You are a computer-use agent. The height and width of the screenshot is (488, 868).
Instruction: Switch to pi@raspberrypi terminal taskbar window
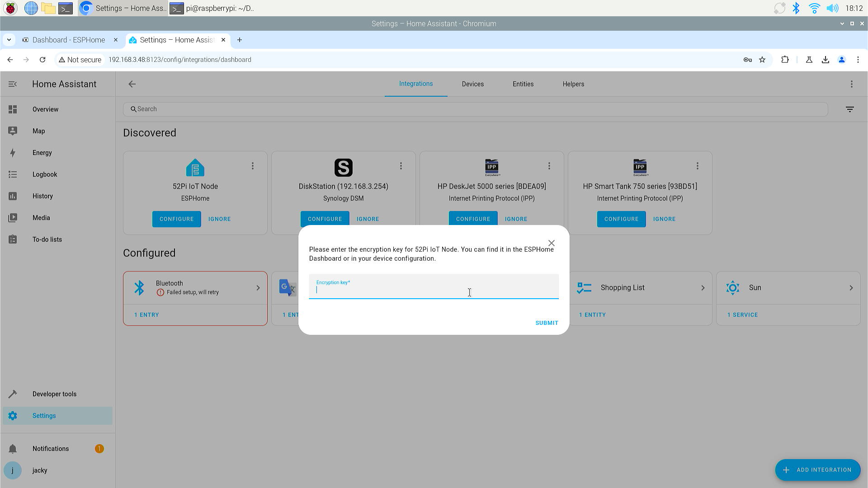coord(212,8)
